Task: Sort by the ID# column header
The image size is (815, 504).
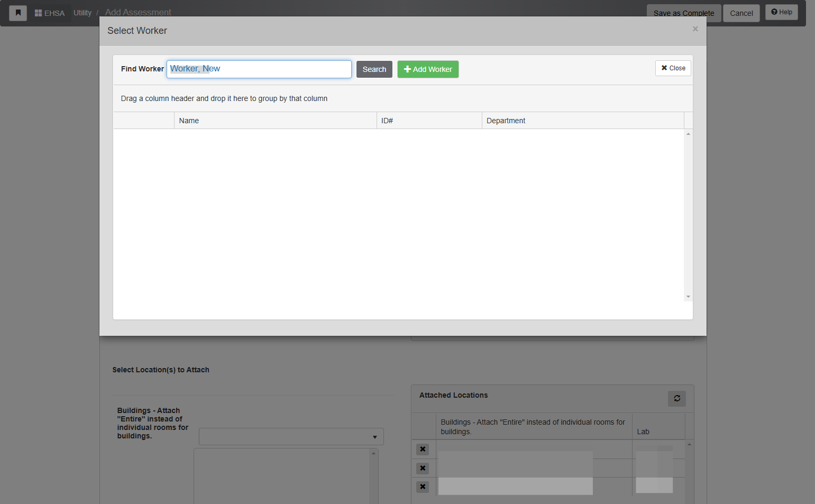Action: (429, 121)
